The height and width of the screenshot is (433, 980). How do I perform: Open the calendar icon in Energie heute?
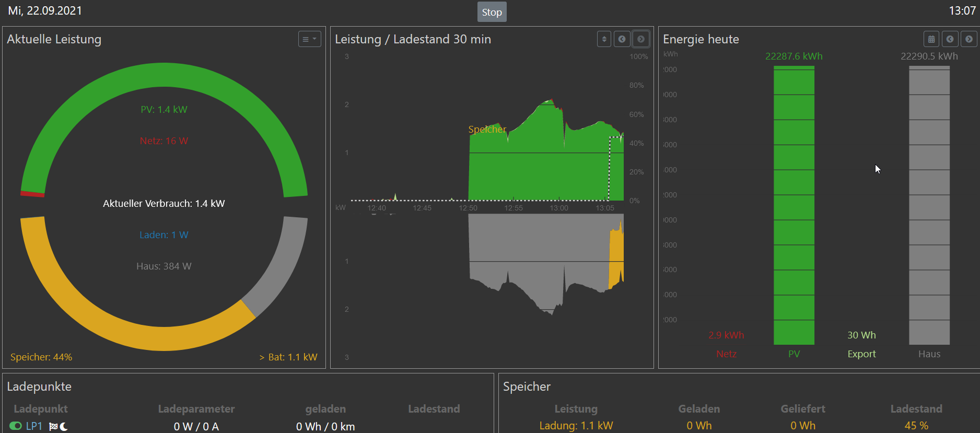tap(931, 39)
